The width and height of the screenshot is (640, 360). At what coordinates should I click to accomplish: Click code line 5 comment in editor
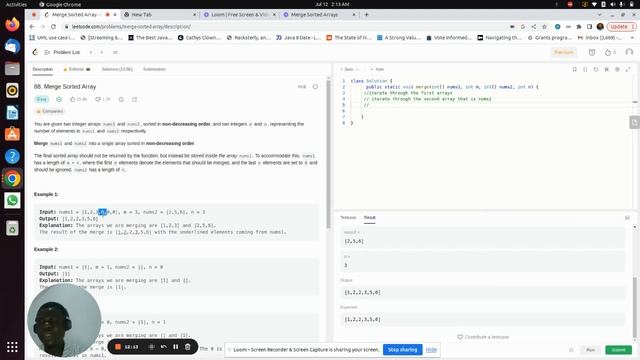tap(366, 105)
